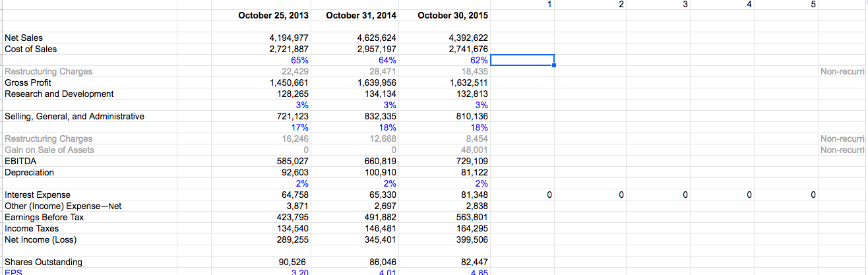Select income taxes value 164,295
This screenshot has width=868, height=275.
472,228
